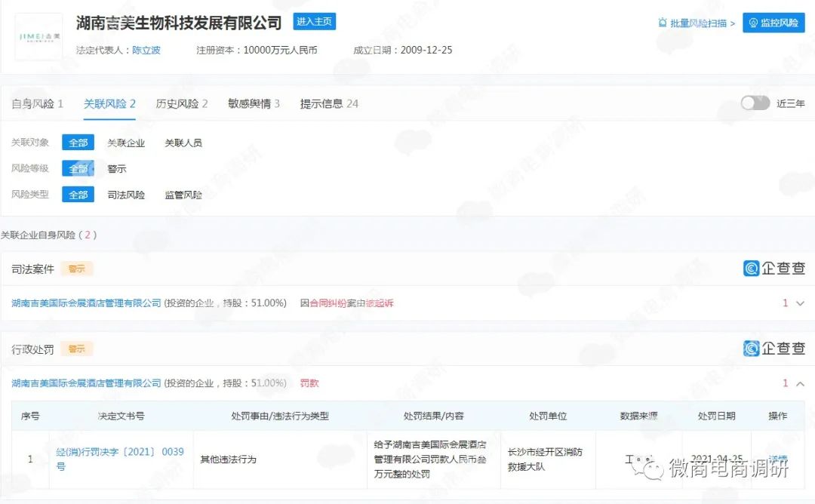Screen dimensions: 815x504
Task: Click the 注册资本 10000万元人民币 text
Action: coord(257,51)
